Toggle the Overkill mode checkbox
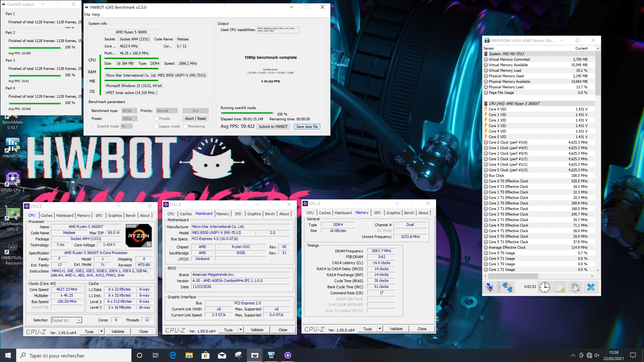This screenshot has height=362, width=644. (94, 126)
